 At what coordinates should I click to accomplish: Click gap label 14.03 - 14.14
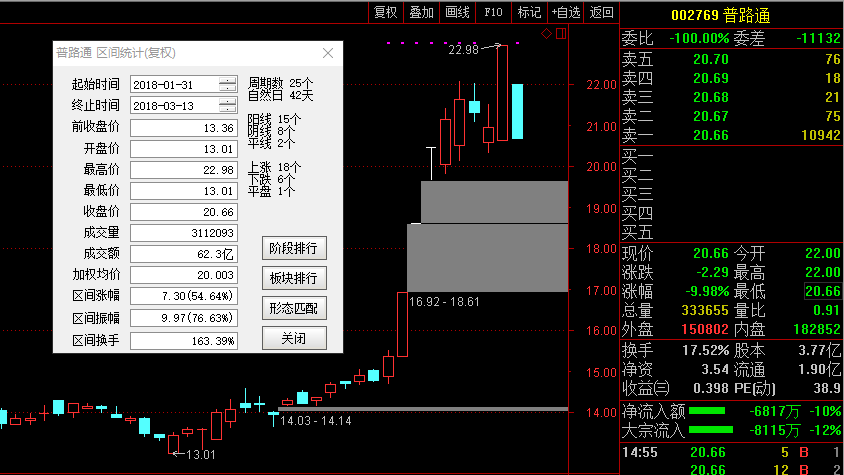coord(316,421)
